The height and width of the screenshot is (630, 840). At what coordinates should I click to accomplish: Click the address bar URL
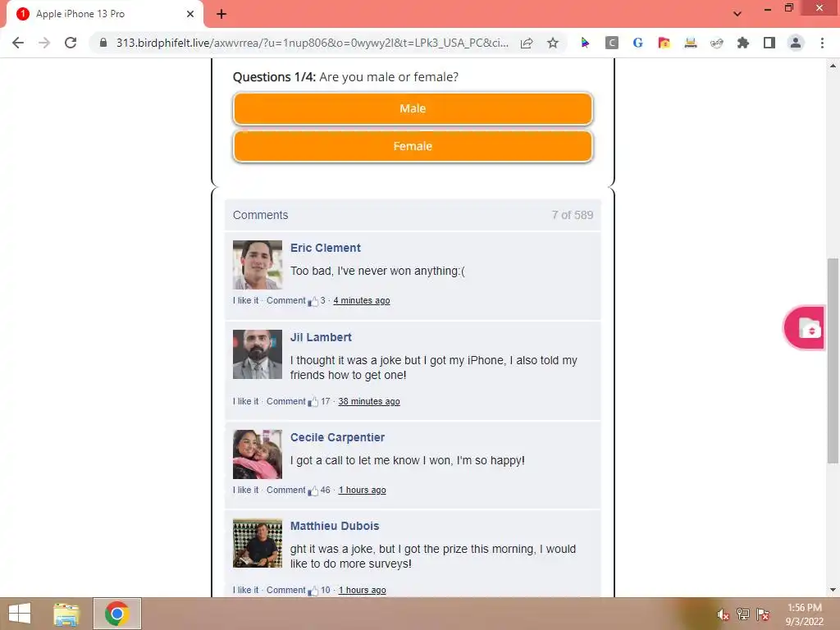(313, 43)
